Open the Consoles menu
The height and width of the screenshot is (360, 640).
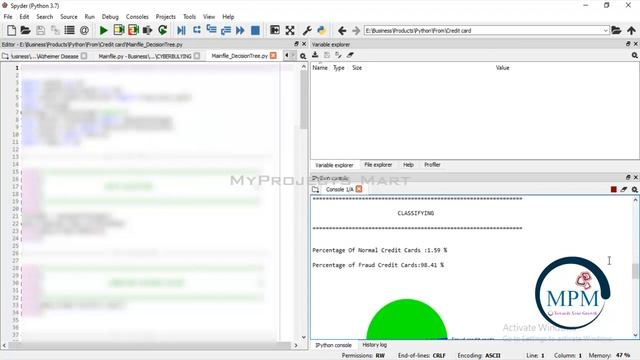[x=137, y=17]
